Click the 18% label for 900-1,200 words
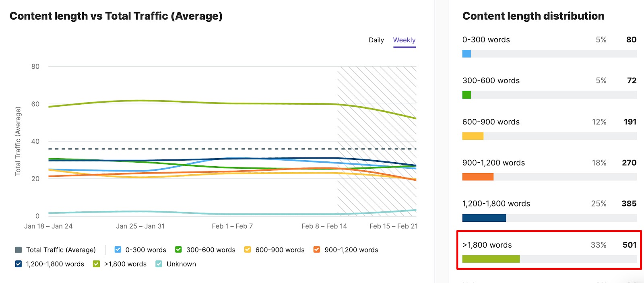644x283 pixels. click(x=600, y=163)
